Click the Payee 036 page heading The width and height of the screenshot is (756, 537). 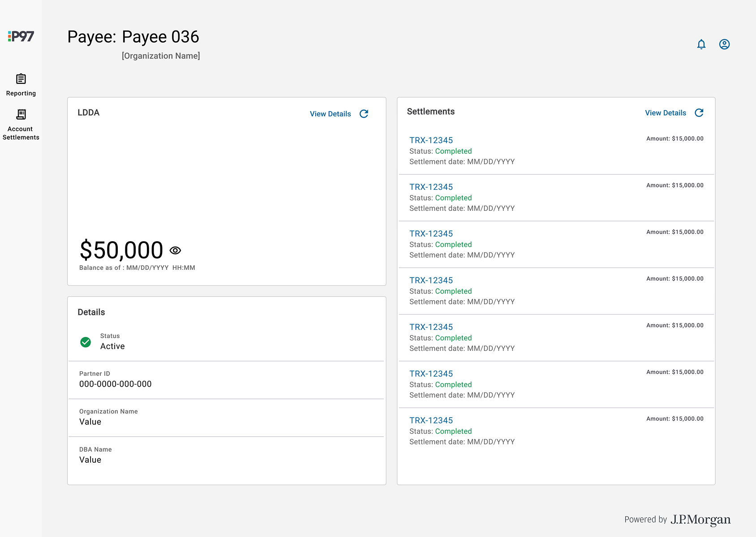tap(133, 37)
